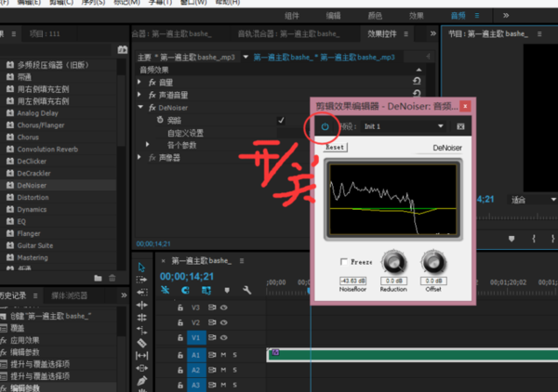Add a marker in the timeline

227,290
